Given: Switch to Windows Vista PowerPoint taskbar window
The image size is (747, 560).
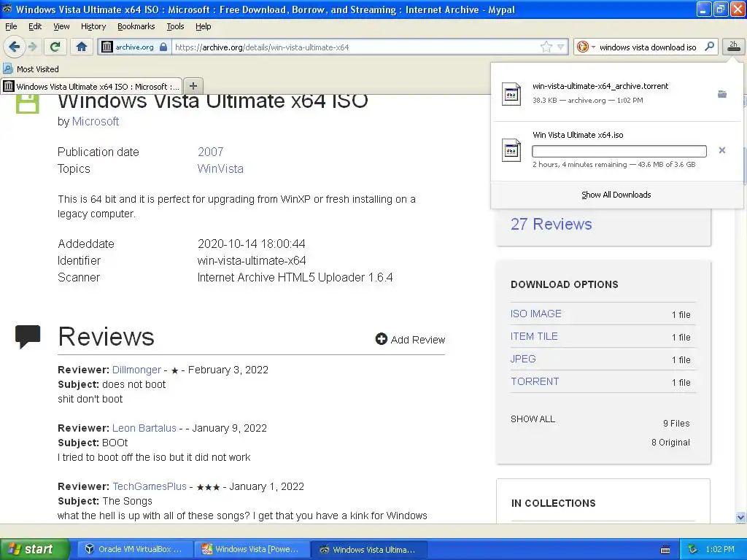Looking at the screenshot, I should point(252,549).
